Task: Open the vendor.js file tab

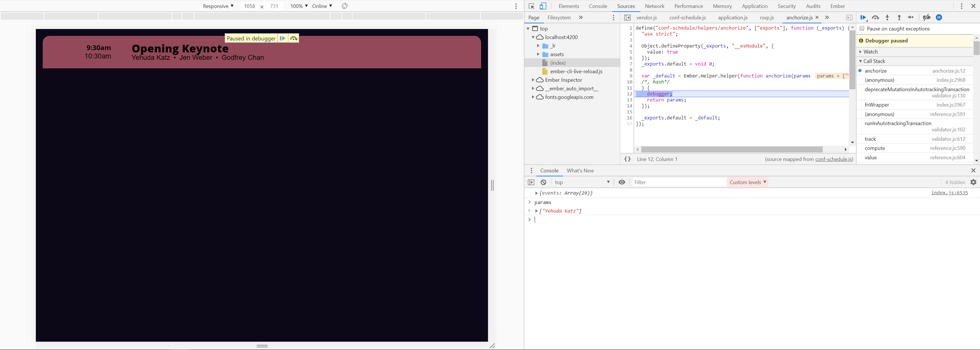Action: [x=646, y=18]
